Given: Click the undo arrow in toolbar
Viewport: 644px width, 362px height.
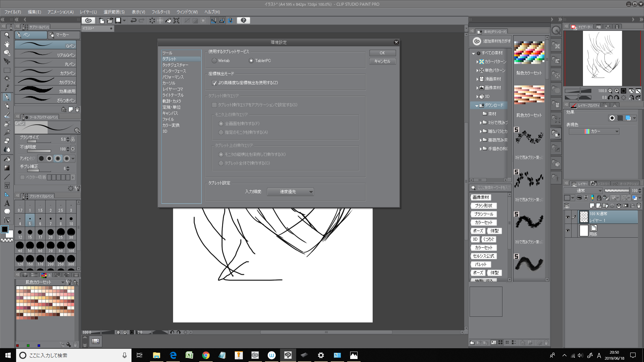Looking at the screenshot, I should tap(133, 20).
